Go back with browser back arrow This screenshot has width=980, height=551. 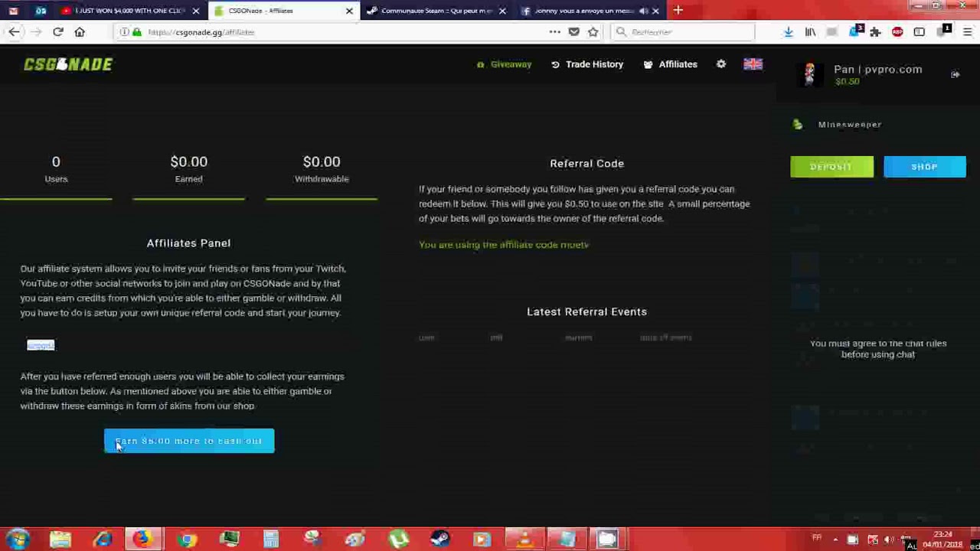click(x=14, y=32)
